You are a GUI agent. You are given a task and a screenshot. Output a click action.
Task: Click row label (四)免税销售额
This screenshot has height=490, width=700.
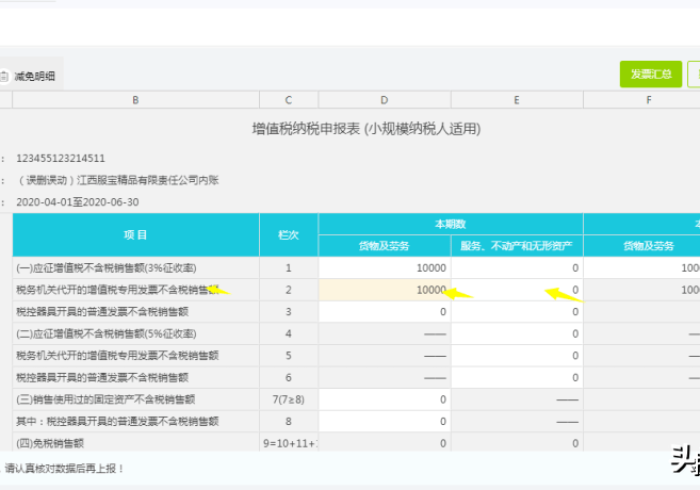click(x=50, y=443)
